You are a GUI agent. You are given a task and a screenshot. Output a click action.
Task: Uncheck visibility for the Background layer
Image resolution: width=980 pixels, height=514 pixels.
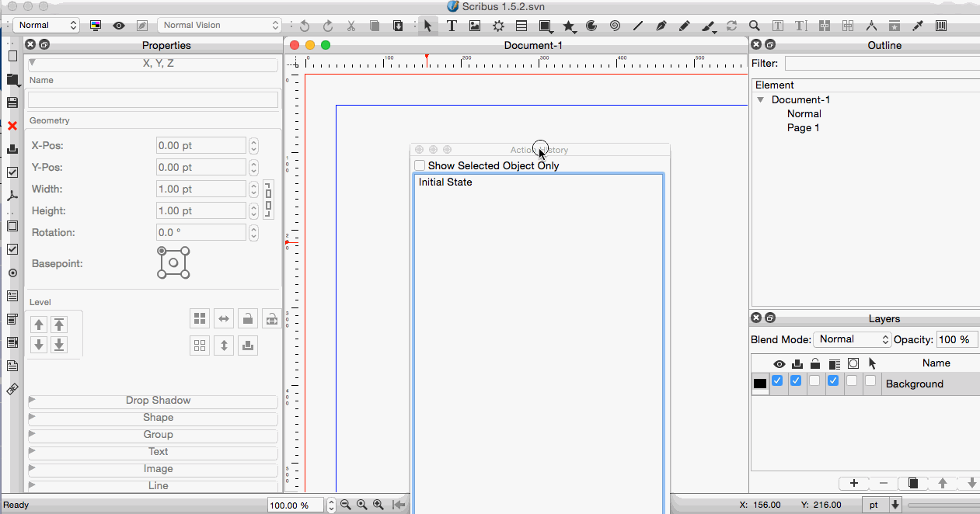(777, 381)
